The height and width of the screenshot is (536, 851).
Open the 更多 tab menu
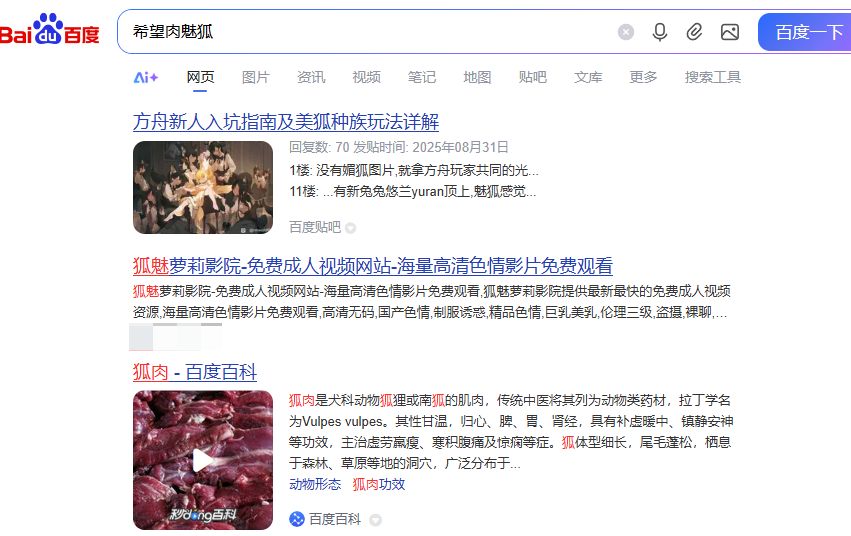[x=643, y=77]
